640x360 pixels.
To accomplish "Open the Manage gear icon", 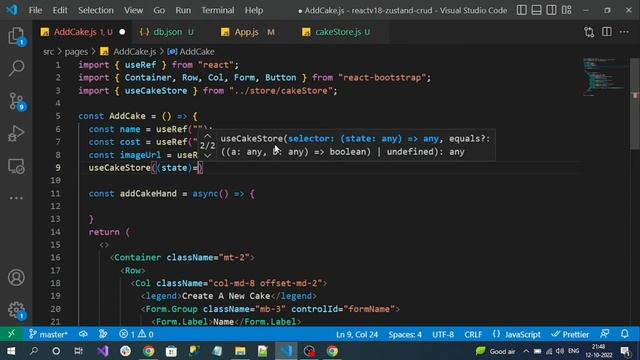I will coord(16,310).
